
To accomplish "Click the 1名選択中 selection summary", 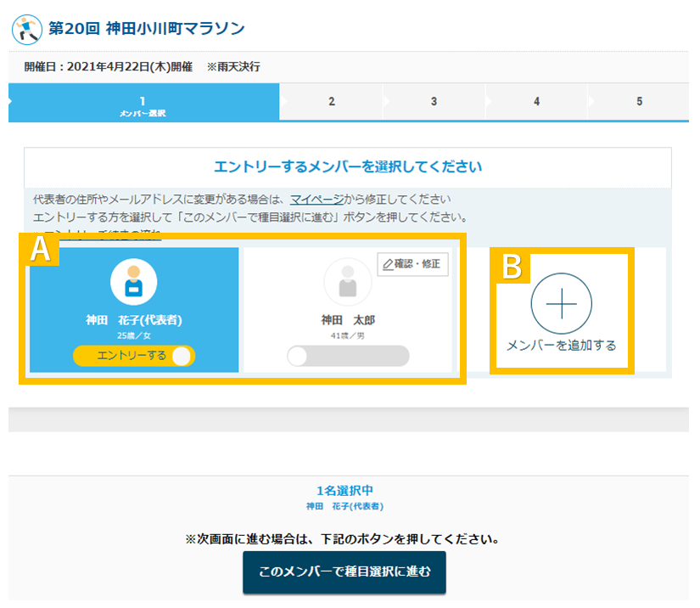I will [344, 491].
